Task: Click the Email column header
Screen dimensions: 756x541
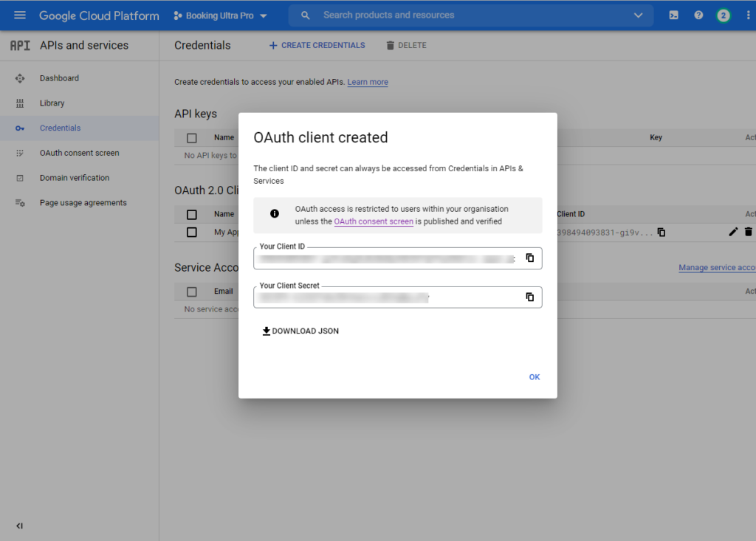Action: (223, 292)
